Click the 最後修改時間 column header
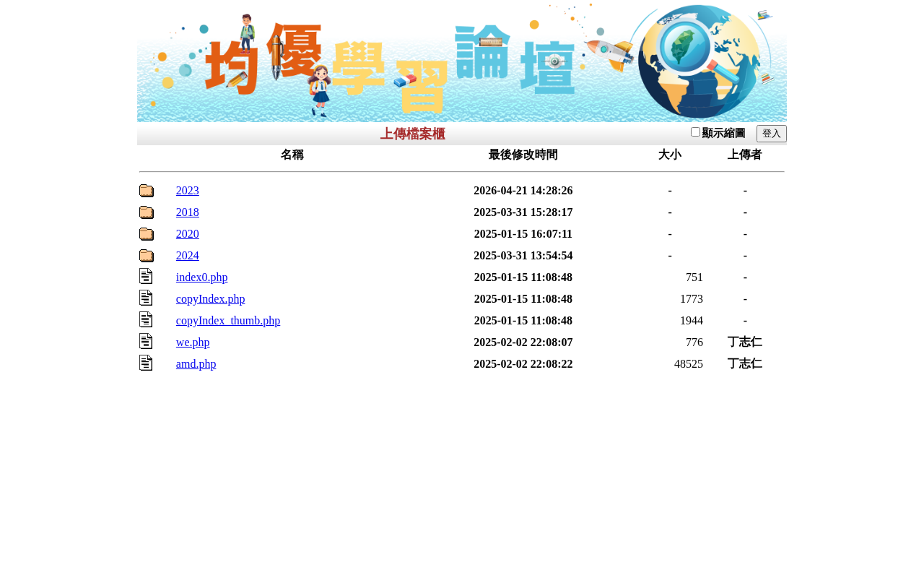Screen dimensions: 924x578 click(523, 155)
